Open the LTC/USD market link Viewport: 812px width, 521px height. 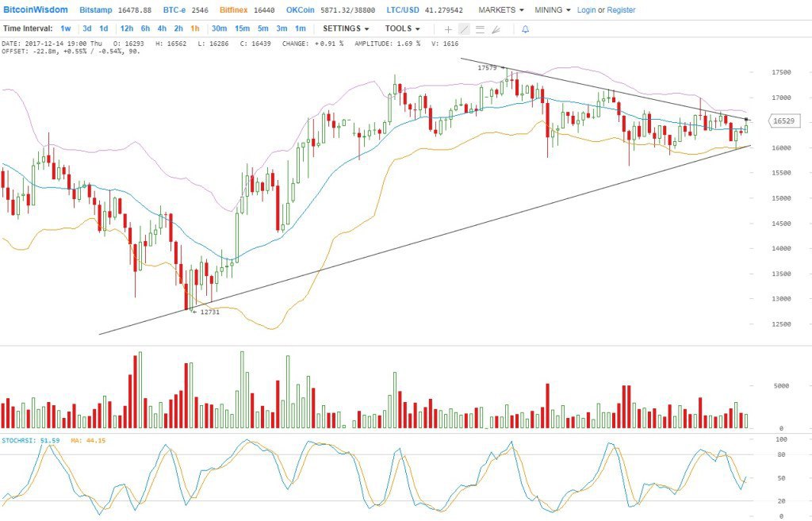[x=403, y=10]
